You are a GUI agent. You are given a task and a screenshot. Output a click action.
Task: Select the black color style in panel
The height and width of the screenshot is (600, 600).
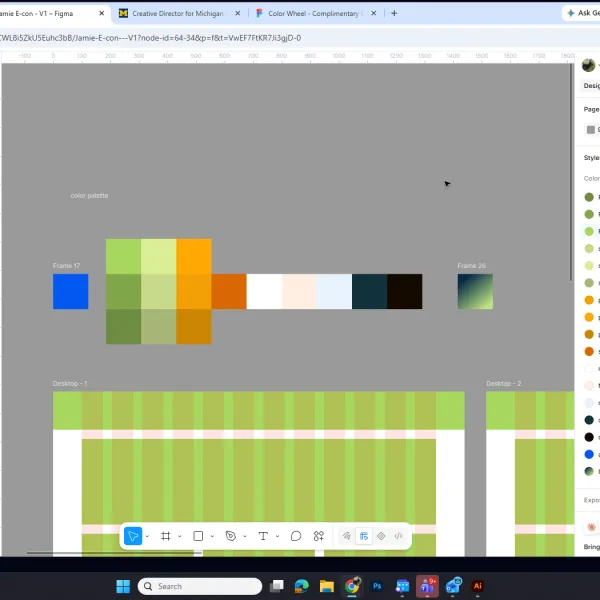pyautogui.click(x=589, y=437)
